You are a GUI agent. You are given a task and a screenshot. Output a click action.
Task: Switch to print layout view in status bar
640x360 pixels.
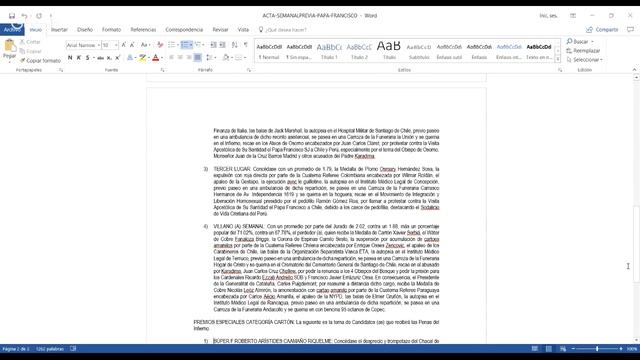point(549,349)
